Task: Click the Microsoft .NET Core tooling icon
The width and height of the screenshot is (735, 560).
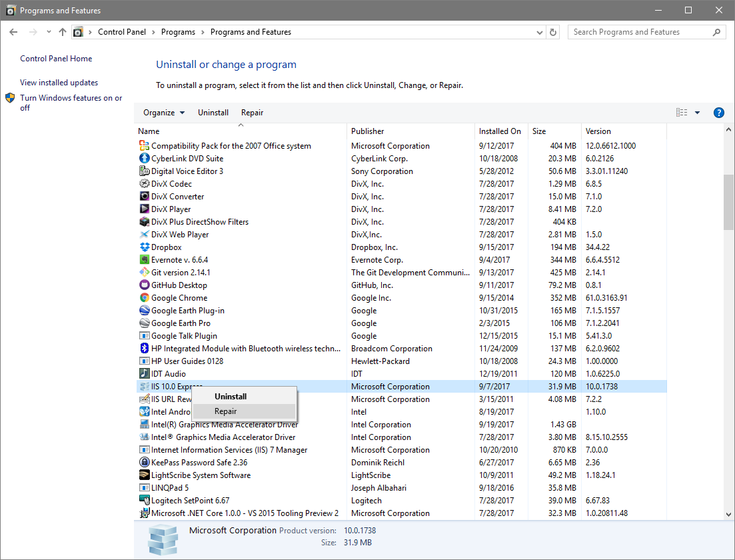Action: 145,513
